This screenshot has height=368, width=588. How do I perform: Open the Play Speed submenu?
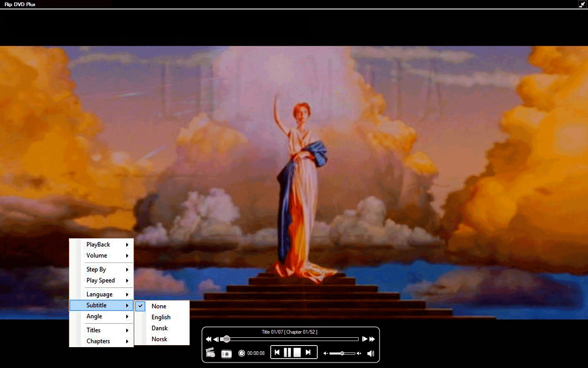101,280
